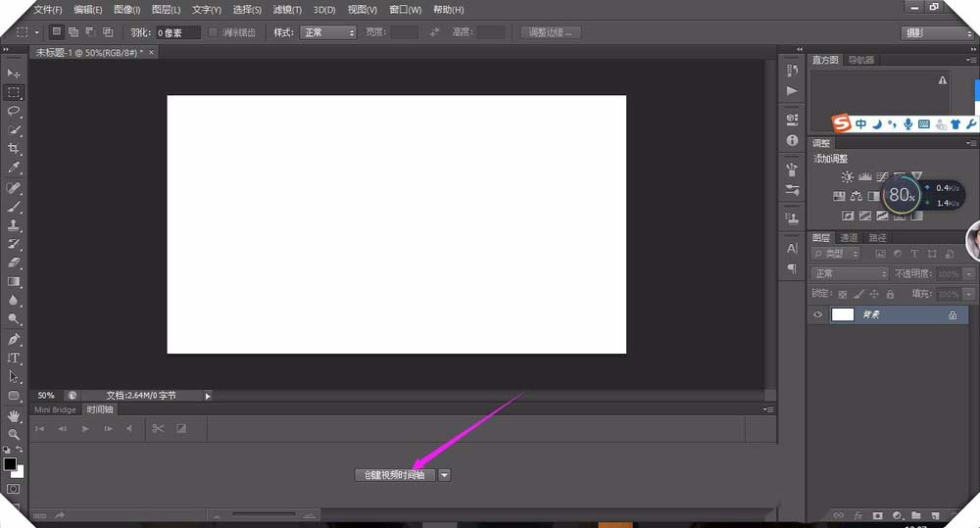This screenshot has height=528, width=980.
Task: Select the Zoom magnifier tool
Action: 14,434
